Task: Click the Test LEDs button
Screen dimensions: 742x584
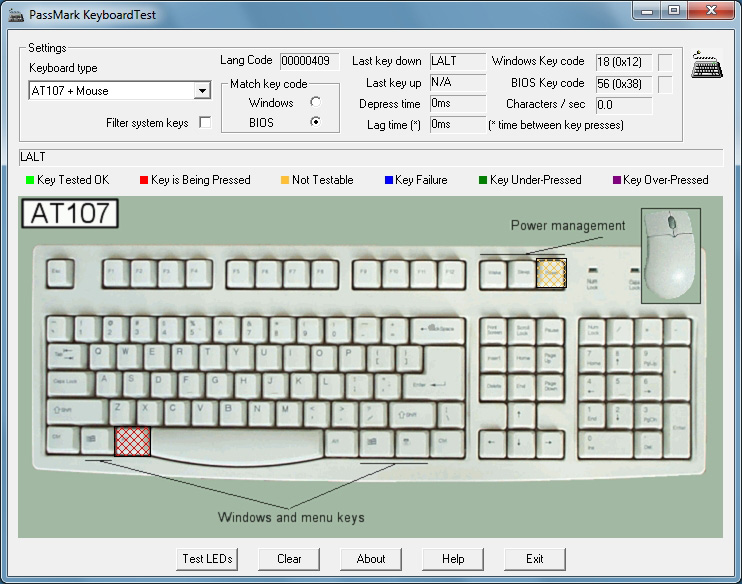Action: (207, 559)
